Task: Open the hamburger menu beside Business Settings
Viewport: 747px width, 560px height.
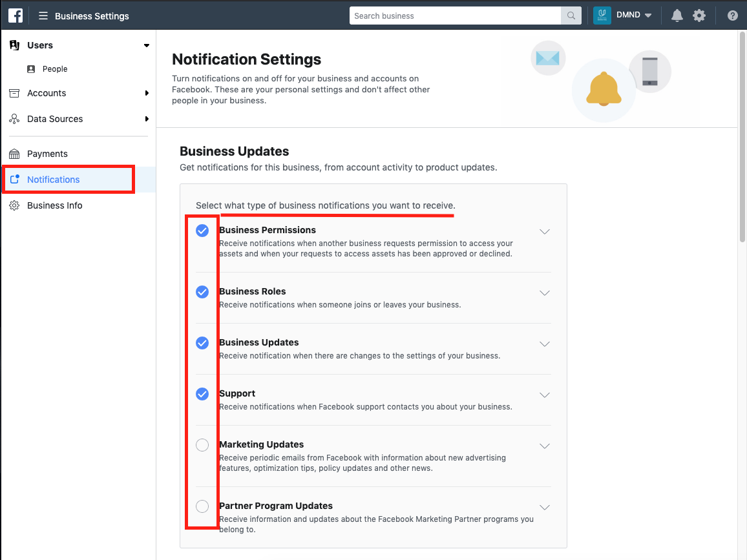Action: 43,16
